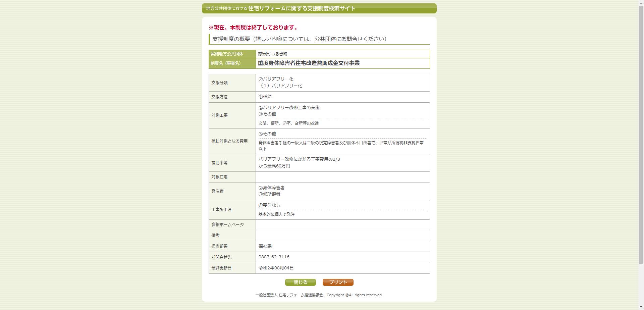
Task: Click the site header 住宅リフォームに関する支援制度検索サイト
Action: point(302,8)
